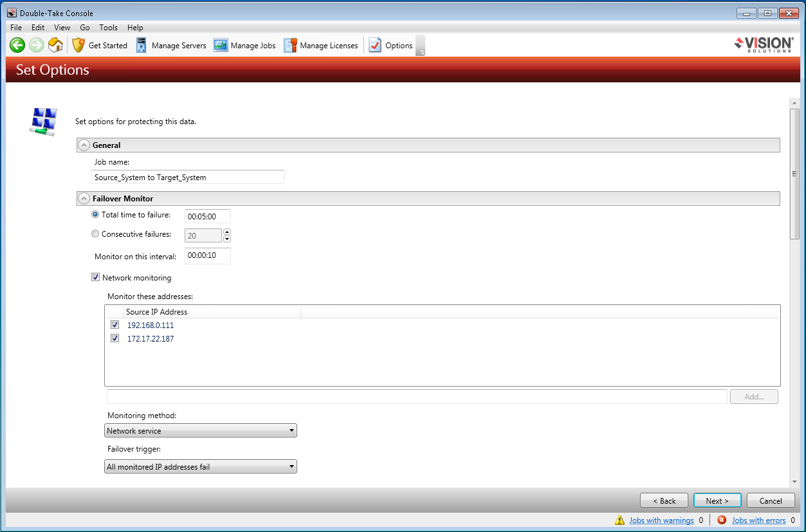The image size is (806, 532).
Task: Open Manage Licenses toolbar icon
Action: tap(290, 45)
